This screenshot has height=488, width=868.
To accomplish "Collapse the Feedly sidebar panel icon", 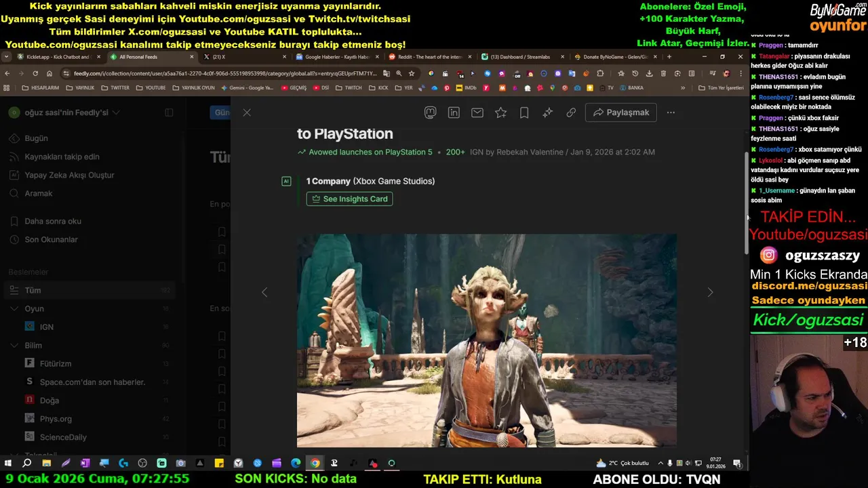I will pyautogui.click(x=169, y=113).
